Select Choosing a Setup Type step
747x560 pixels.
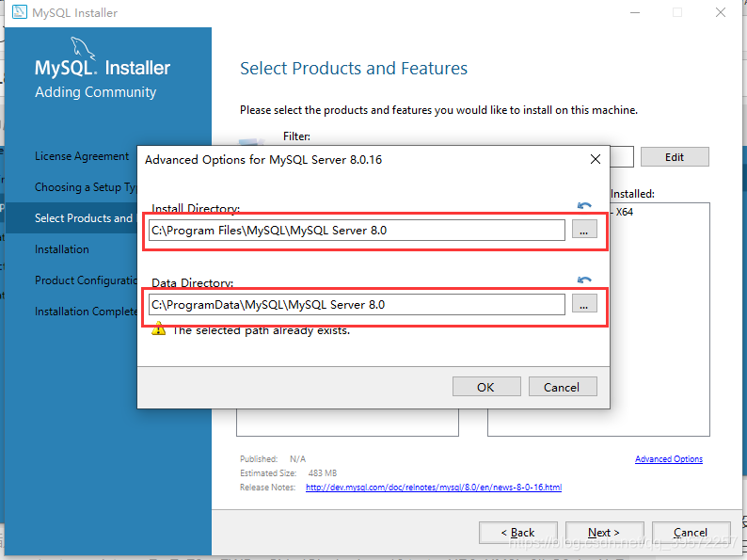(86, 187)
